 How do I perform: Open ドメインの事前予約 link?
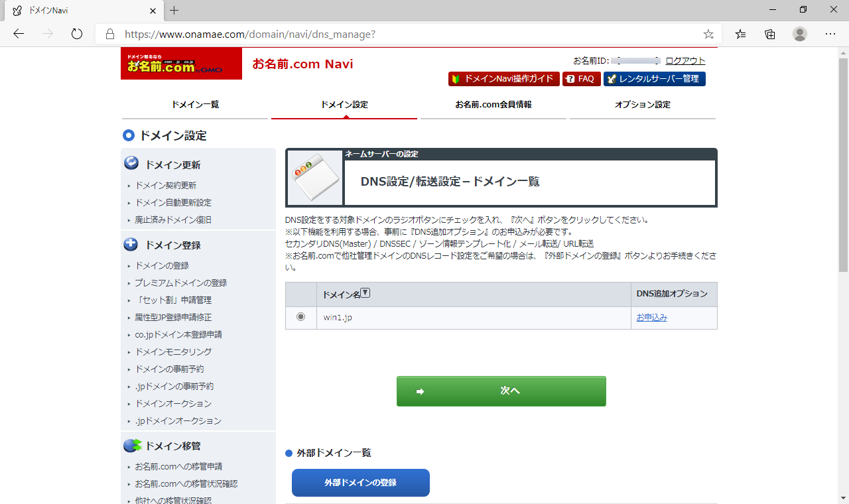click(x=169, y=369)
